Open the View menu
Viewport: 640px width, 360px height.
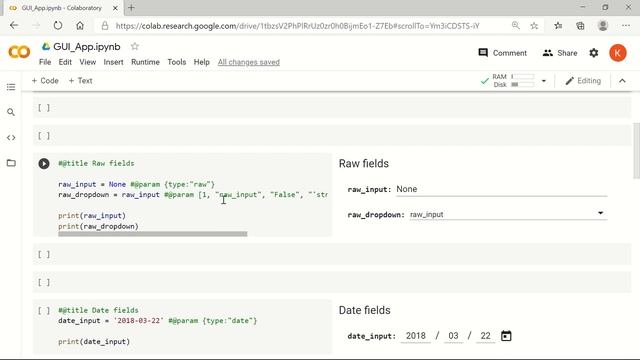[x=87, y=62]
